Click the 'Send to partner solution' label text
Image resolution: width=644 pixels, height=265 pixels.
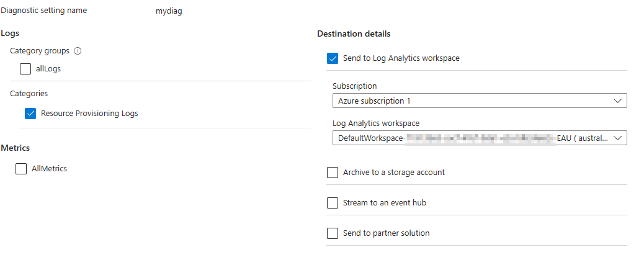[386, 233]
